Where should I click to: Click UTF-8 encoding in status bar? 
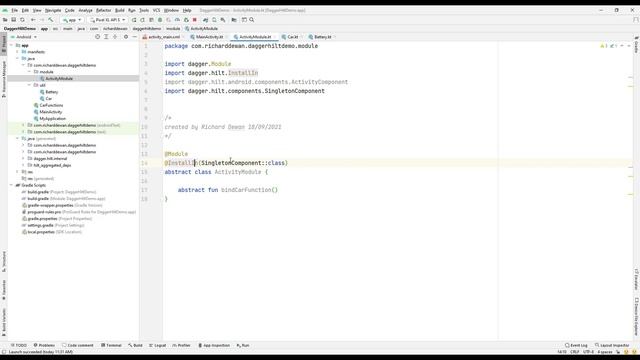(588, 352)
